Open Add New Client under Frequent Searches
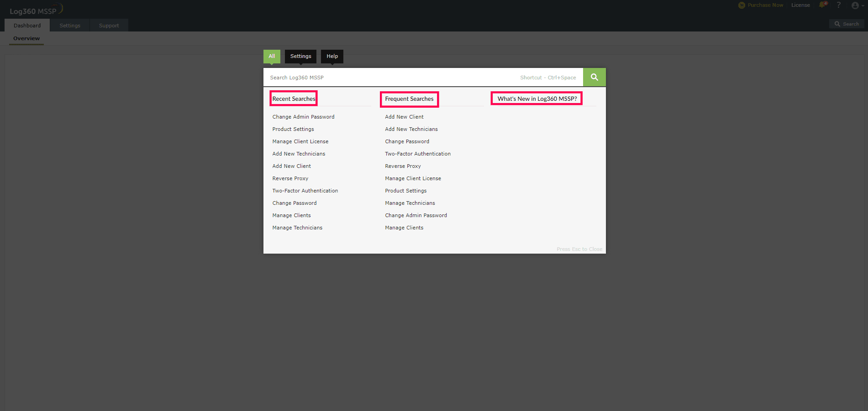This screenshot has height=411, width=868. tap(404, 117)
